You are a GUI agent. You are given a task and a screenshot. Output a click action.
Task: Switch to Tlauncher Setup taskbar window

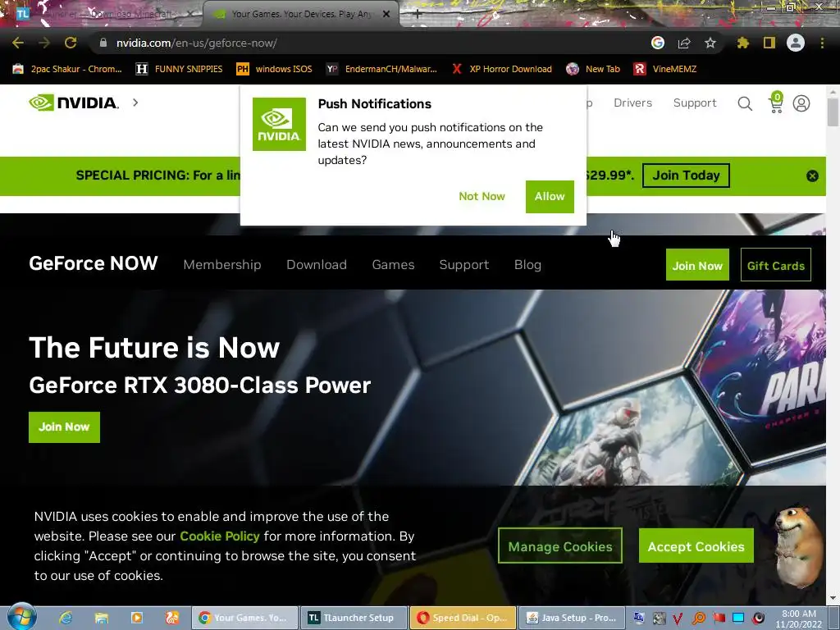point(353,618)
